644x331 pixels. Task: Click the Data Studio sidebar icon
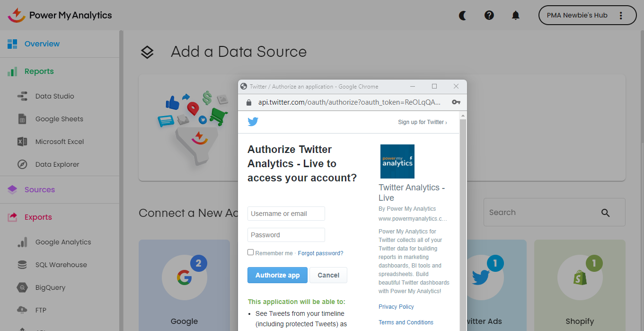point(22,96)
